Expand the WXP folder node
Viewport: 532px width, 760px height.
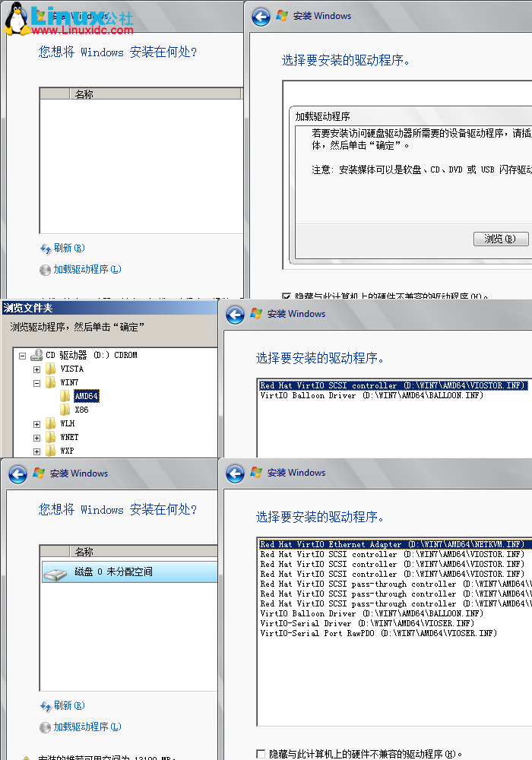point(36,451)
